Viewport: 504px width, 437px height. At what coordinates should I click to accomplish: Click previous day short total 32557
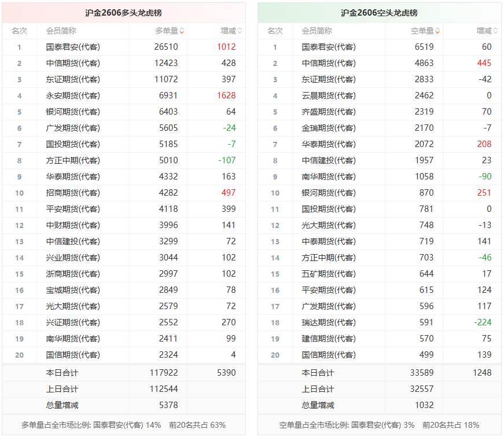pos(422,389)
